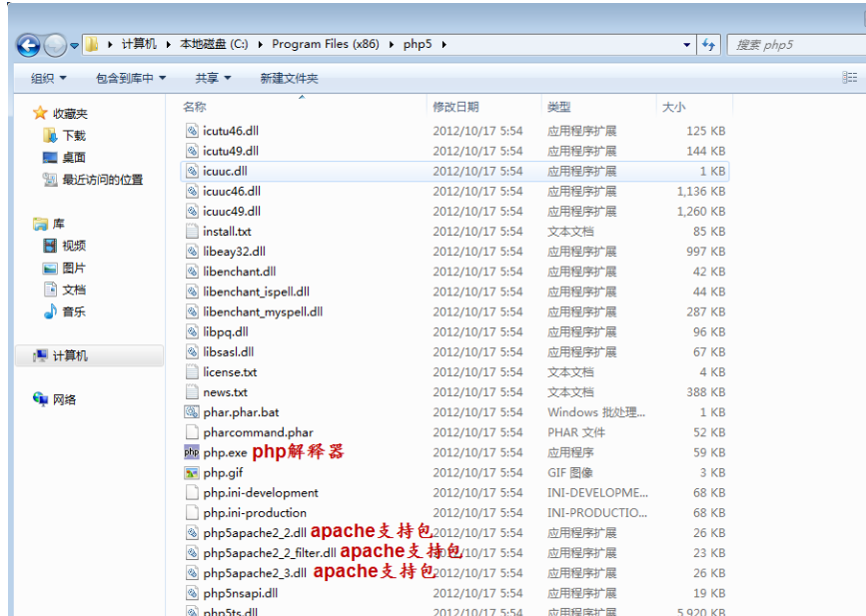The height and width of the screenshot is (616, 866).
Task: Sort files by Size column header
Action: point(673,107)
